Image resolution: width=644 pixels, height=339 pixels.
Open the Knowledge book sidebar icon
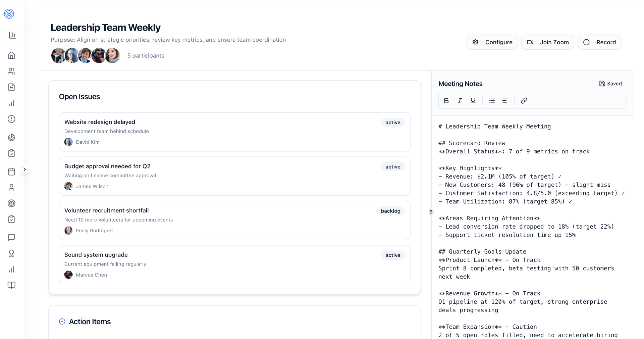point(12,285)
